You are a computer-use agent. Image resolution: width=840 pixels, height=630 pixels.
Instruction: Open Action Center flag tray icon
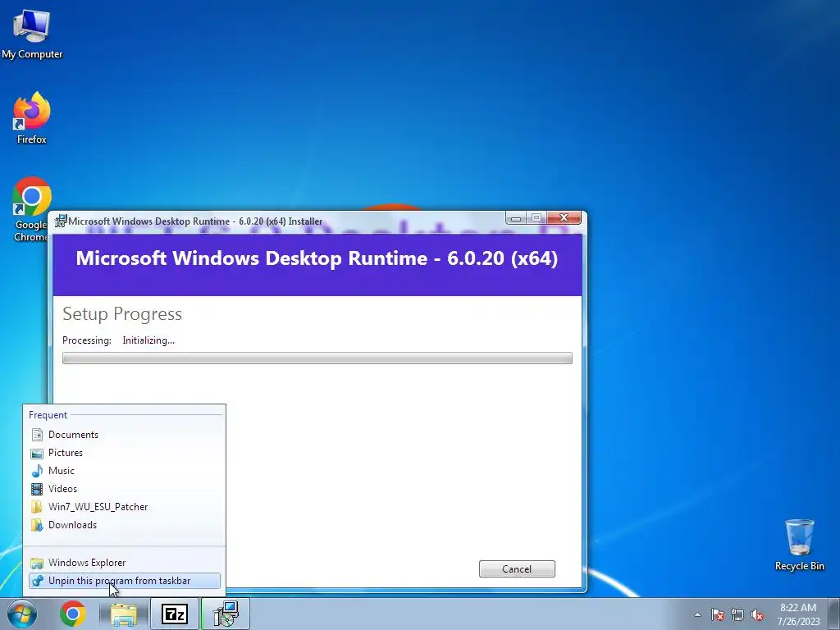[x=718, y=614]
